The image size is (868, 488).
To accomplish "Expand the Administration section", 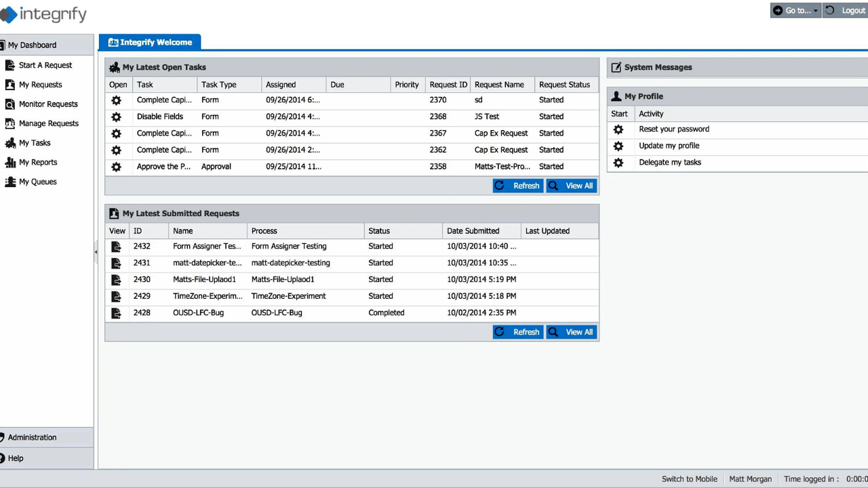I will click(x=47, y=438).
